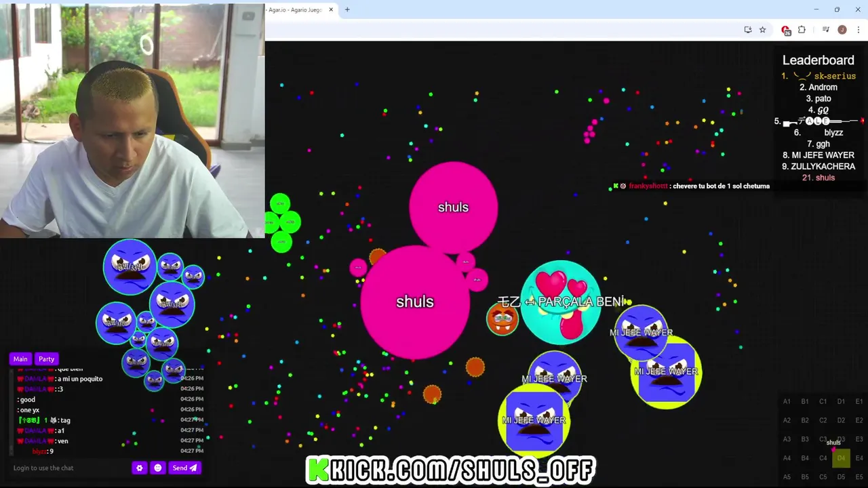Click the green virus cluster cell
The height and width of the screenshot is (488, 868).
coord(281,223)
